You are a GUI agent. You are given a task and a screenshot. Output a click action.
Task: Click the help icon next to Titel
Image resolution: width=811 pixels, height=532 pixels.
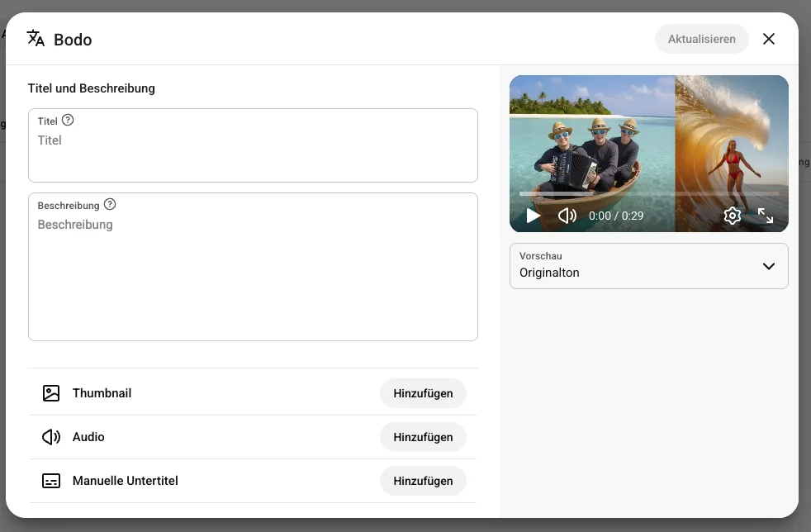(x=68, y=120)
